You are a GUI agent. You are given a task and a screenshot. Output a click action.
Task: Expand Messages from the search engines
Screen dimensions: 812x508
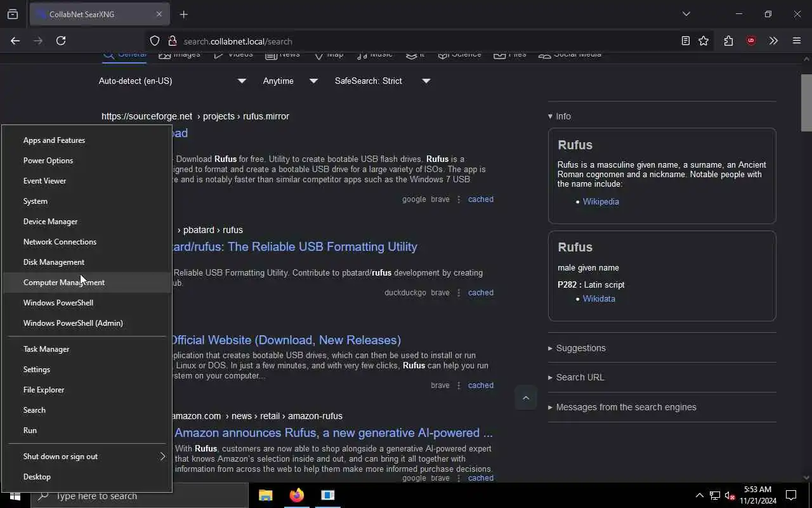[x=622, y=407]
